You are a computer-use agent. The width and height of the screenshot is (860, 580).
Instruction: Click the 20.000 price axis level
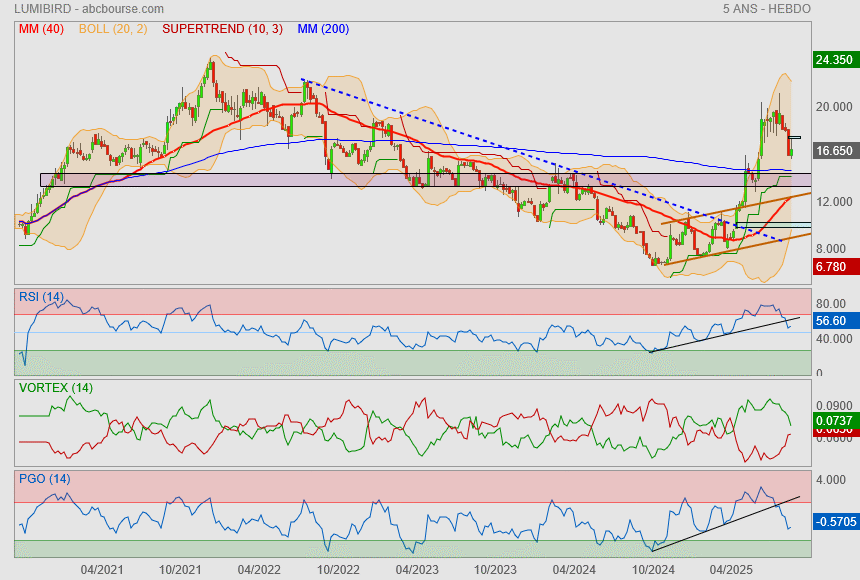(834, 107)
